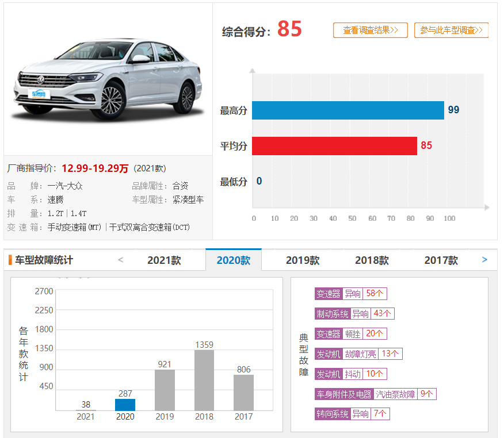
Task: Switch to the 2021款 tab
Action: 164,260
